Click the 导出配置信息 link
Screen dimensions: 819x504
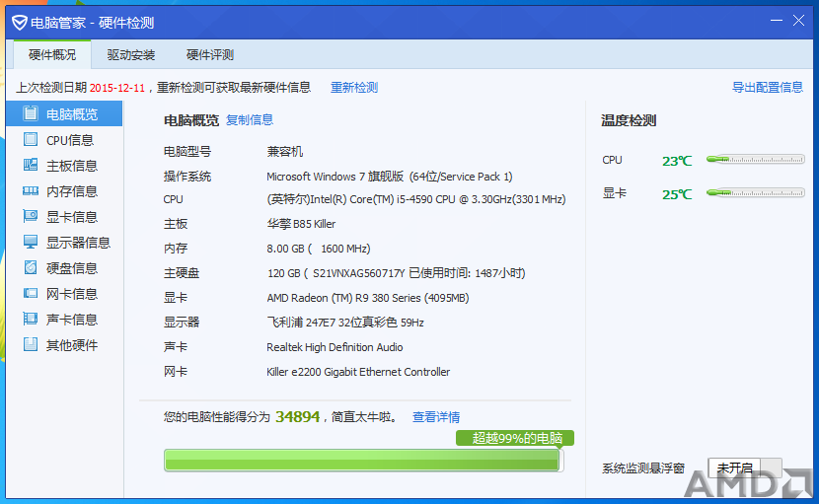point(768,87)
